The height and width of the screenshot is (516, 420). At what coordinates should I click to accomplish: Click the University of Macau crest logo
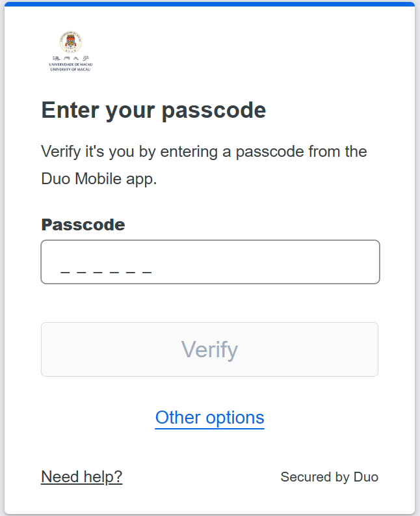tap(70, 42)
